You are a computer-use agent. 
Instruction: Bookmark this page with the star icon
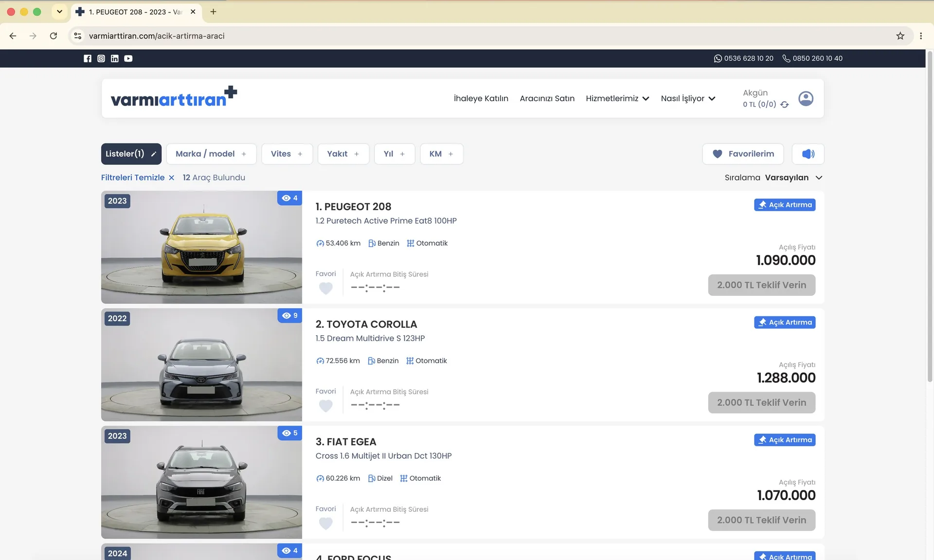tap(900, 36)
